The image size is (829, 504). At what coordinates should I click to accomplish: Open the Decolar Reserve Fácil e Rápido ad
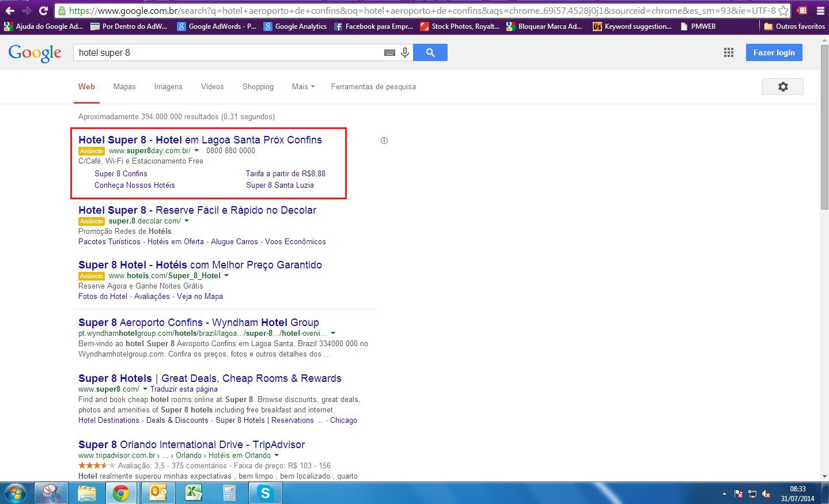click(197, 210)
